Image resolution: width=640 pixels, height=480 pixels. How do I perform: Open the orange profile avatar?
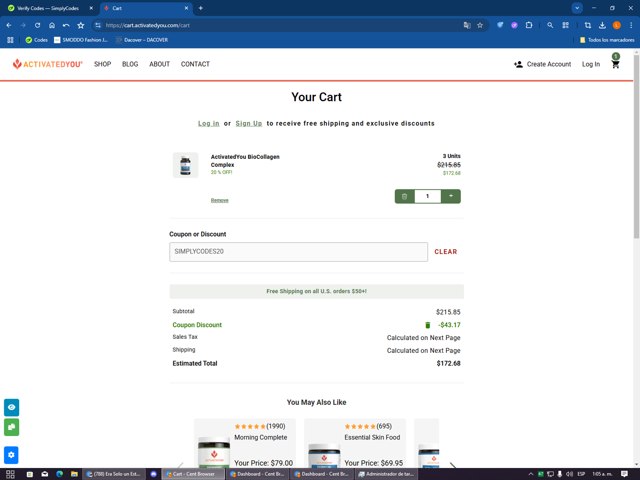617,25
